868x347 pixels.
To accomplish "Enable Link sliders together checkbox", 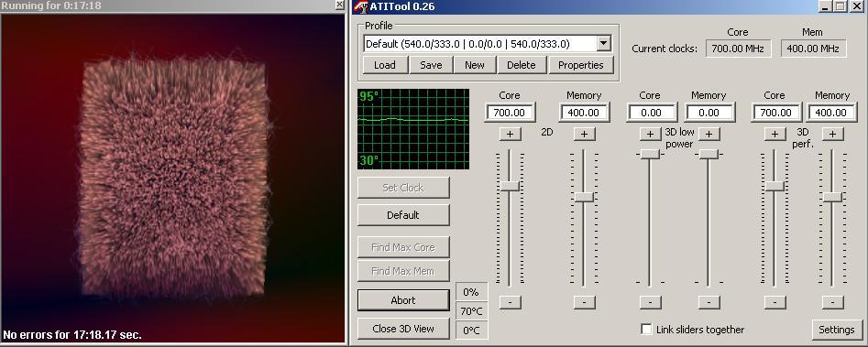I will [646, 330].
